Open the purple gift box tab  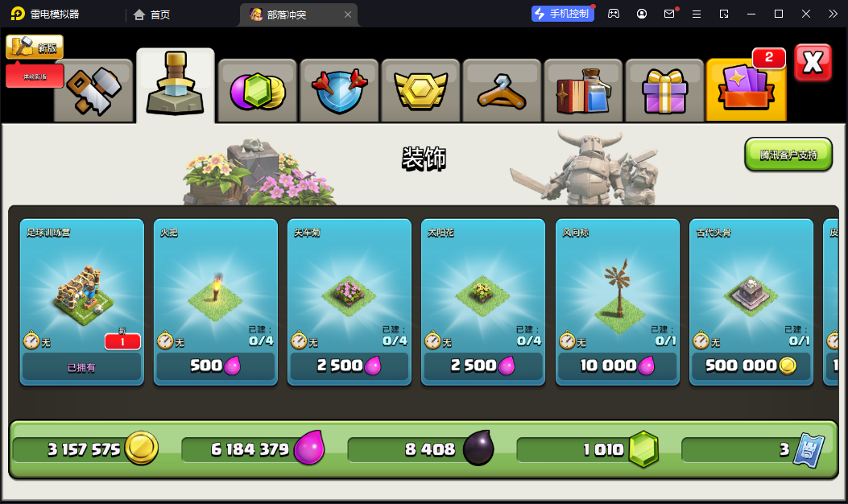point(664,91)
